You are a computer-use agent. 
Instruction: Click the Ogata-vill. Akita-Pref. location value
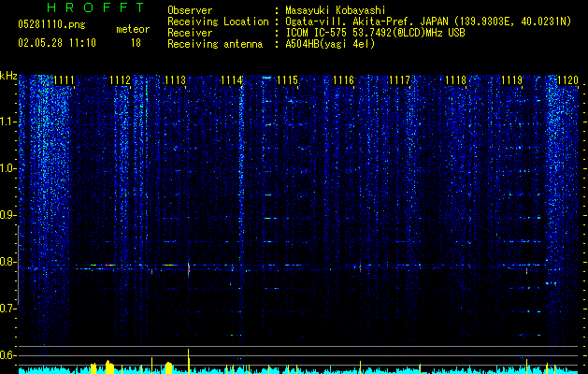(x=428, y=22)
